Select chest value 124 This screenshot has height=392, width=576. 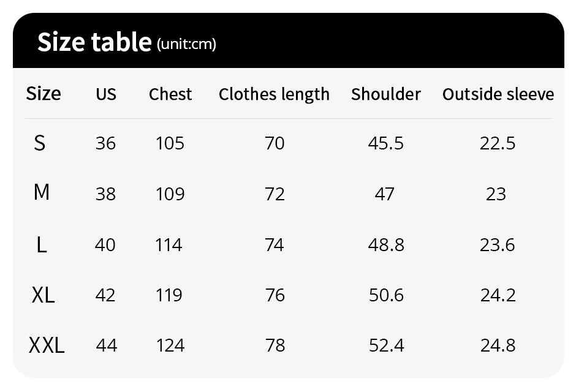tap(170, 345)
